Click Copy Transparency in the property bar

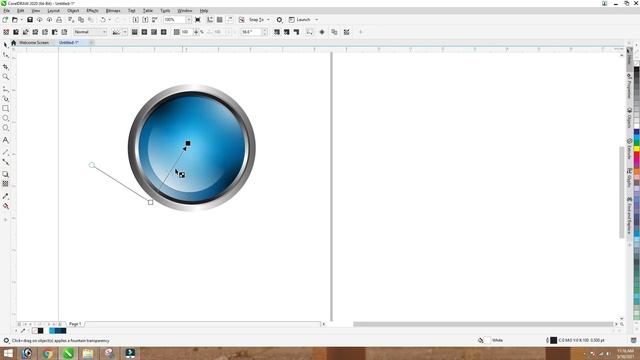334,32
